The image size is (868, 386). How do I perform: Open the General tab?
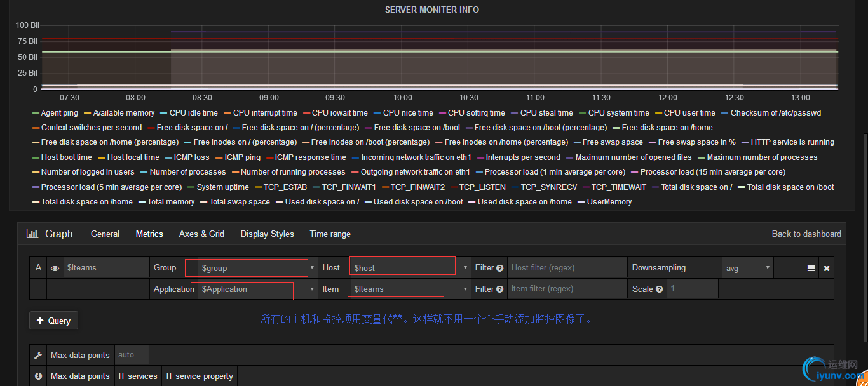(105, 234)
